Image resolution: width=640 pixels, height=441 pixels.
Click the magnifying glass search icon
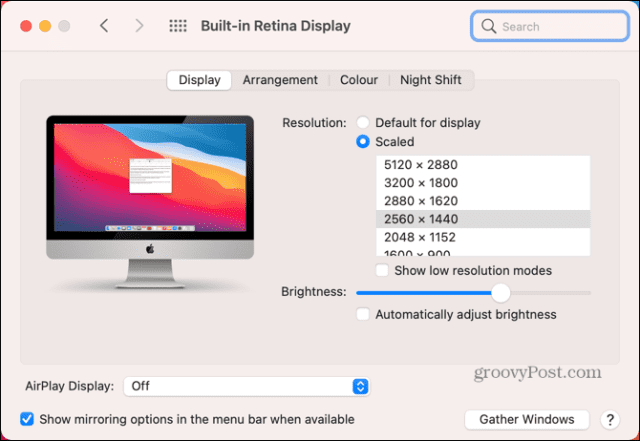[489, 26]
